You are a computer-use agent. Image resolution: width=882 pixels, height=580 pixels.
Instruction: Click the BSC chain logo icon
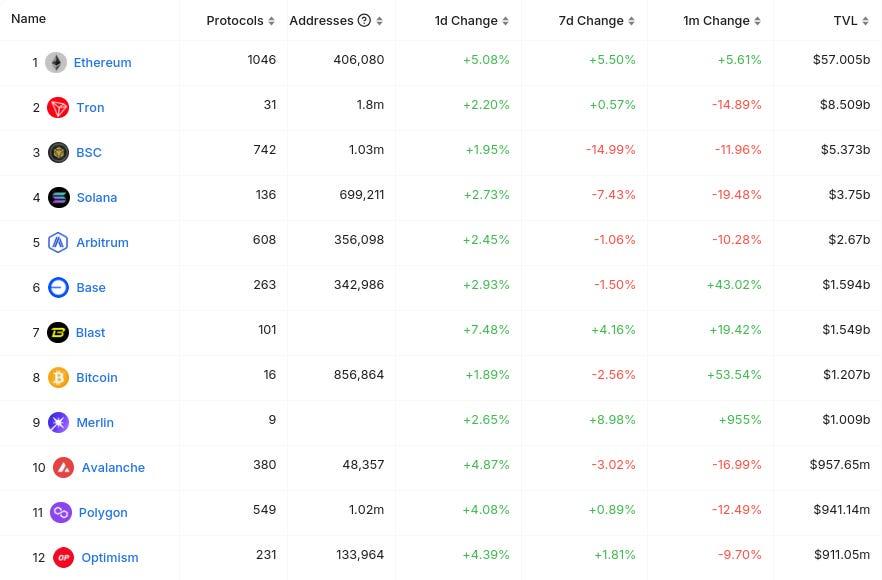59,152
